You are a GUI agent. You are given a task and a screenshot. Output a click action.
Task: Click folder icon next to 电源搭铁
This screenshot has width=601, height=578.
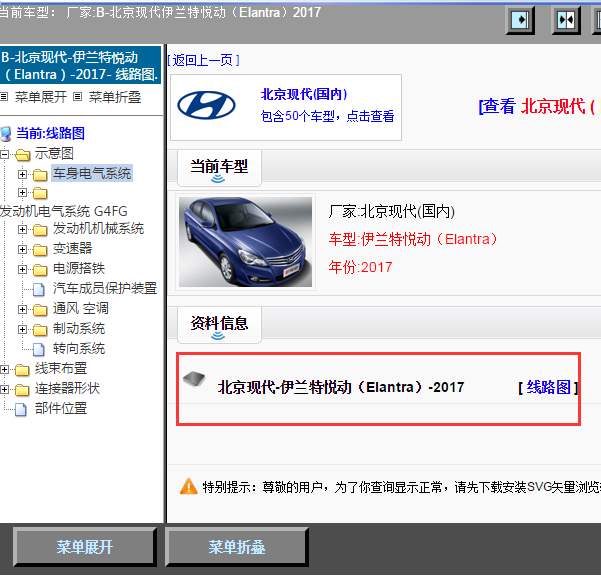tap(40, 269)
